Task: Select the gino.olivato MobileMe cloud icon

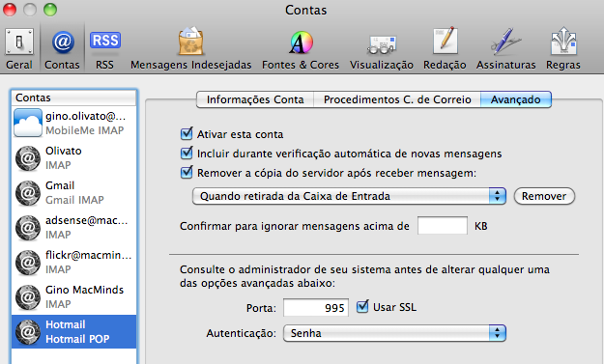Action: [x=28, y=123]
